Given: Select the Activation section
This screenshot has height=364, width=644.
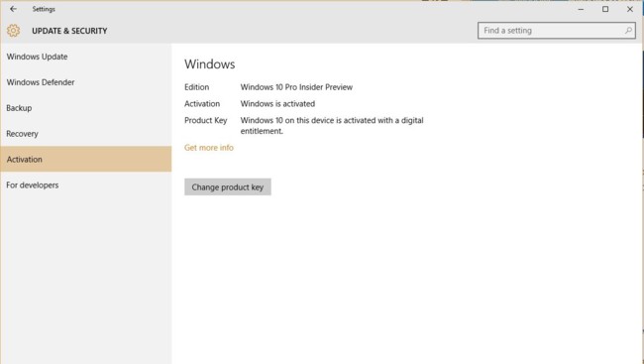Looking at the screenshot, I should [x=86, y=159].
